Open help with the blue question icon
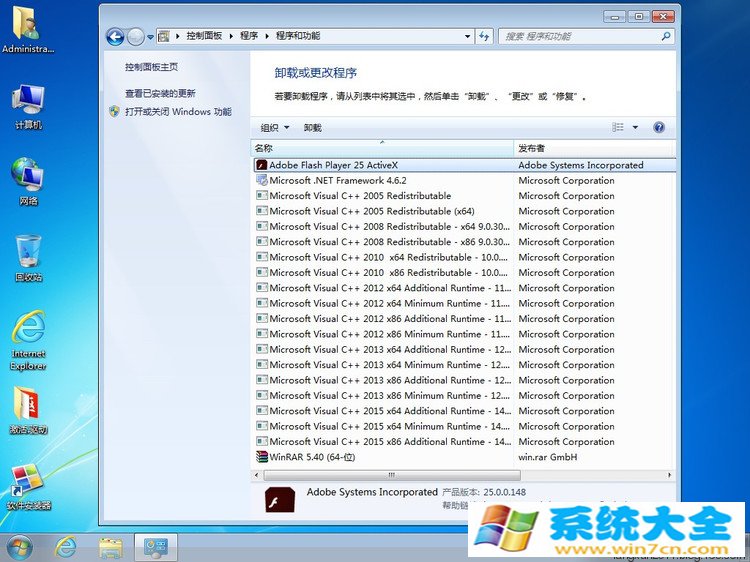This screenshot has width=750, height=562. 659,127
